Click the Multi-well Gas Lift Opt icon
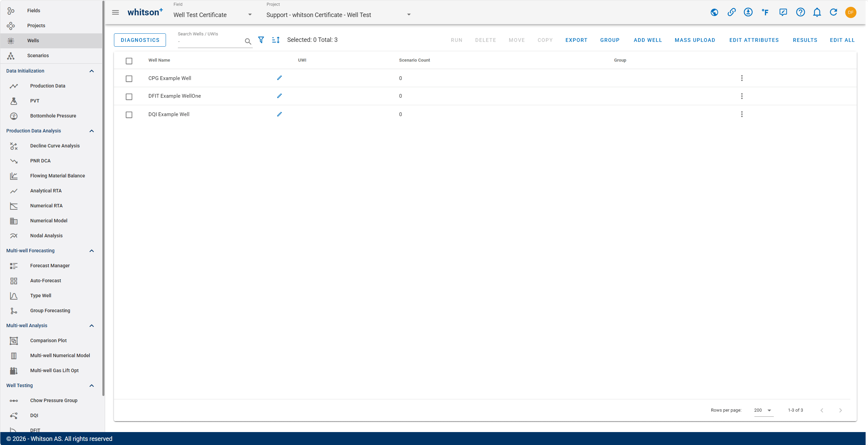 14,370
